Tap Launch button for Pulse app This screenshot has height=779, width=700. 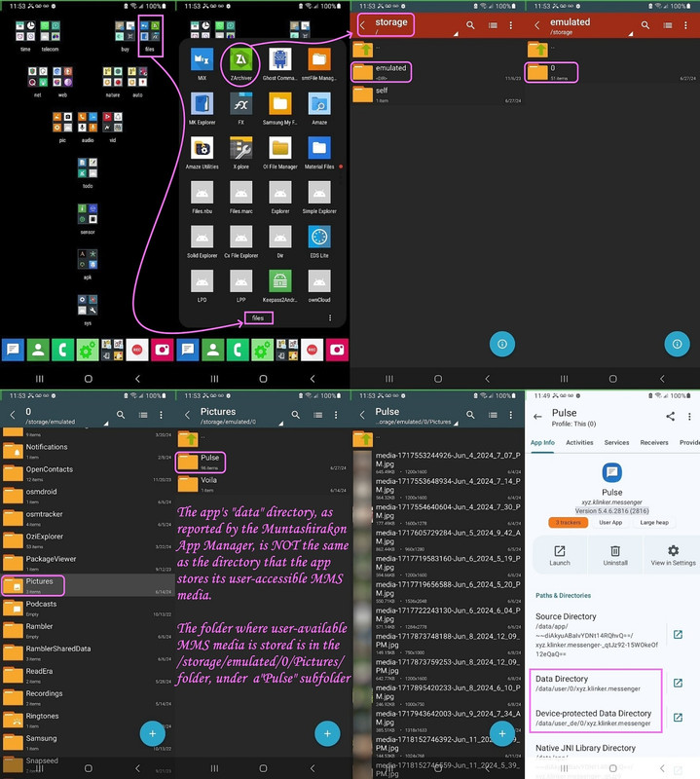coord(560,555)
